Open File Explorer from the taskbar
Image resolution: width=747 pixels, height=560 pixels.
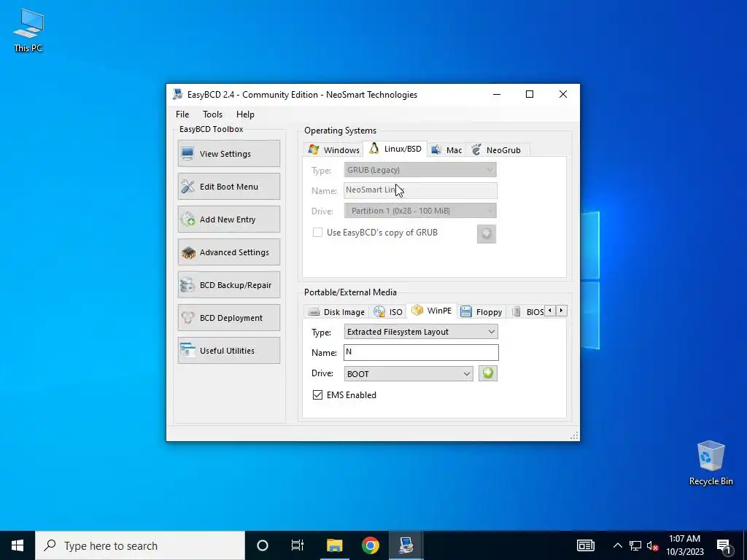[334, 545]
